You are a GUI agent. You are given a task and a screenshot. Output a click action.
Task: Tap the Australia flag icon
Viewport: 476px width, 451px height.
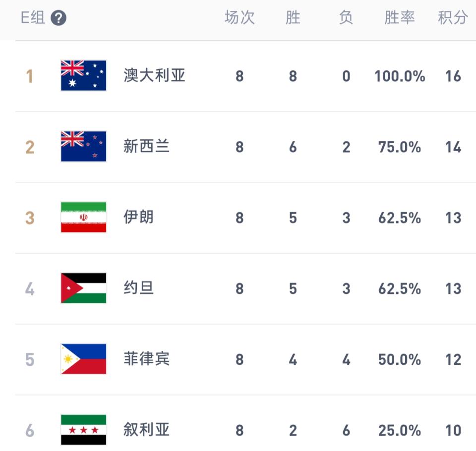pos(83,75)
